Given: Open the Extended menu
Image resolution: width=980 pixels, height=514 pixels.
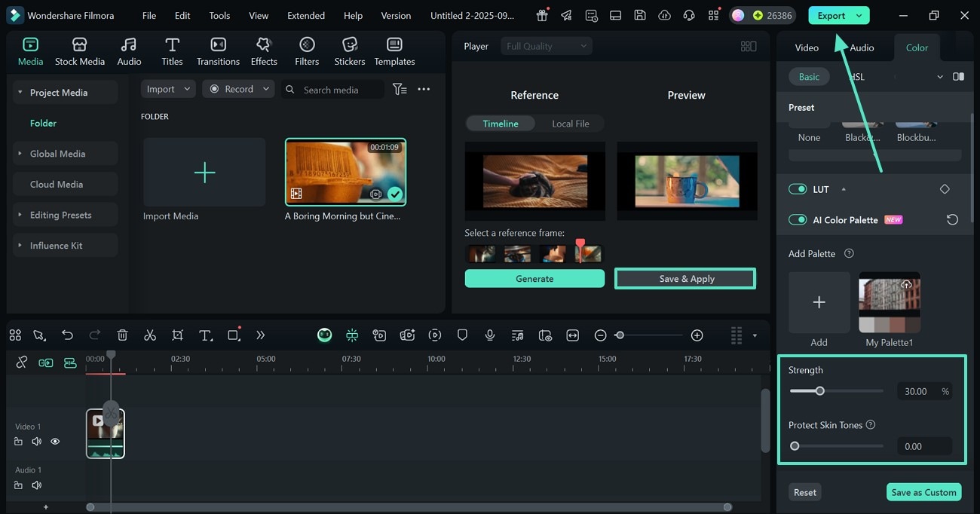Looking at the screenshot, I should point(306,15).
